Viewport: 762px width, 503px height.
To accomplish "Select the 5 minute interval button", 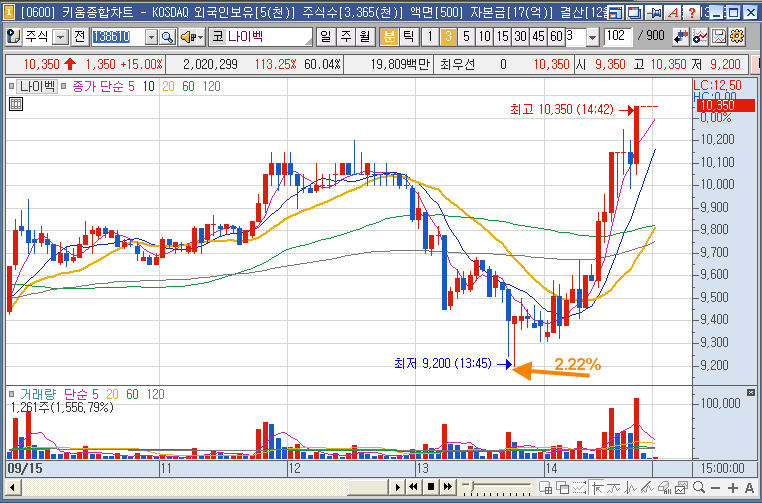I will (466, 36).
